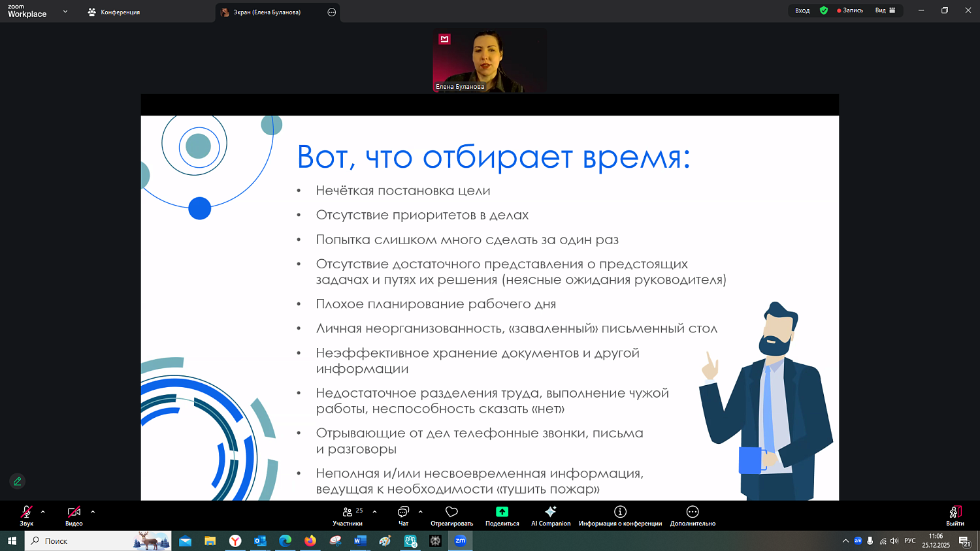Viewport: 980px width, 551px height.
Task: Open video options via Видео chevron
Action: (x=92, y=512)
